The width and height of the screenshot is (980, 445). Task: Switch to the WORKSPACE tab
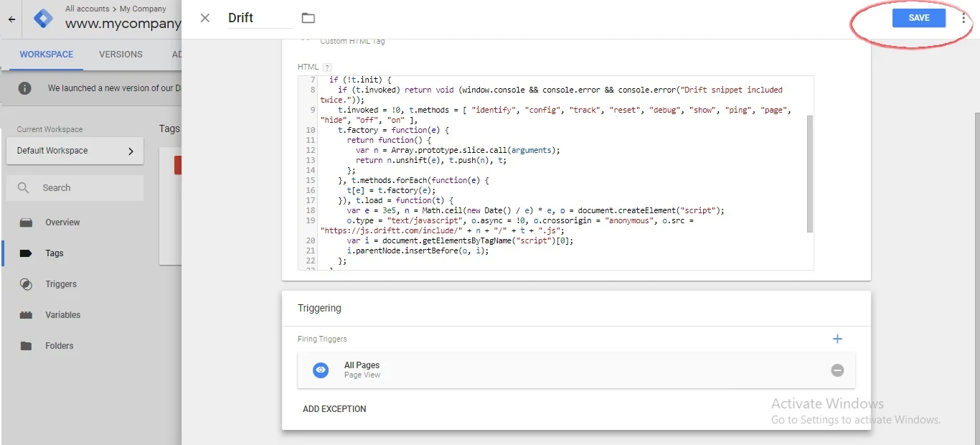click(x=47, y=55)
